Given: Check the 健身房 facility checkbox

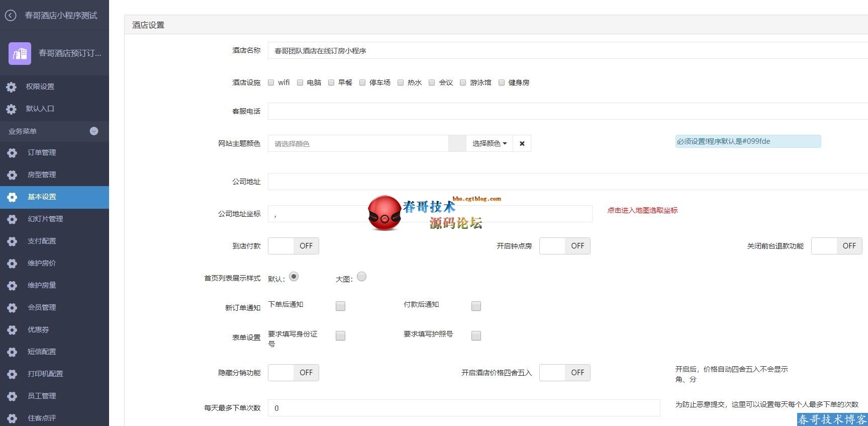Looking at the screenshot, I should point(501,82).
